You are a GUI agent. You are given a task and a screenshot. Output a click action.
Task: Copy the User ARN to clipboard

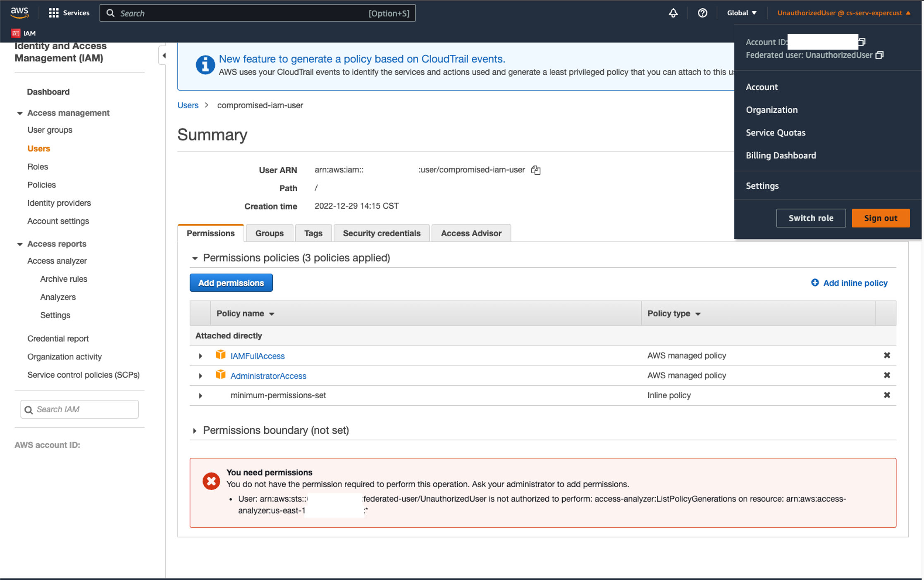(x=536, y=170)
